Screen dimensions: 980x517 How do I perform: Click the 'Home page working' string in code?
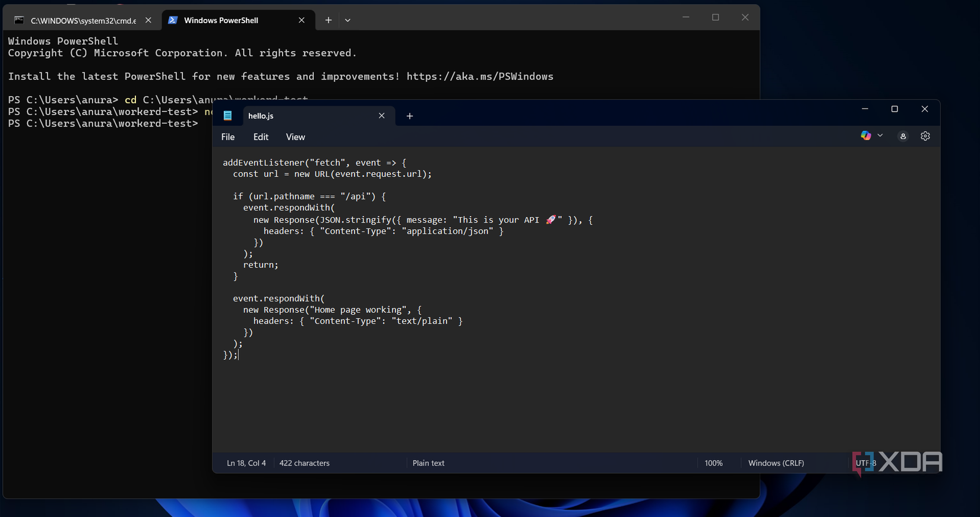[x=358, y=310]
